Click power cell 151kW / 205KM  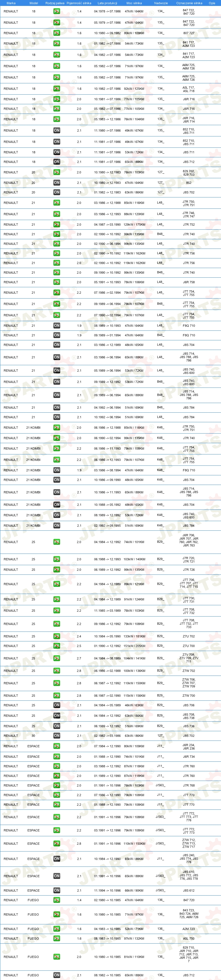134,646
